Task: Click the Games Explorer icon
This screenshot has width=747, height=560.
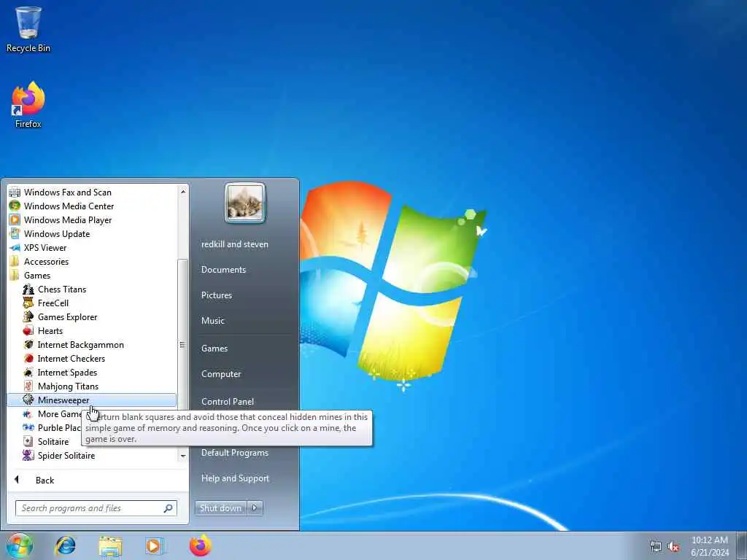Action: pos(28,316)
